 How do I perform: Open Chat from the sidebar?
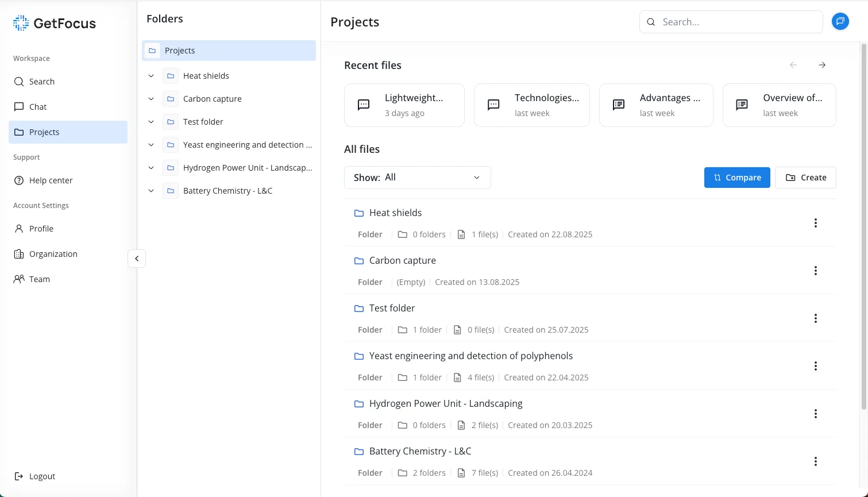pyautogui.click(x=68, y=107)
